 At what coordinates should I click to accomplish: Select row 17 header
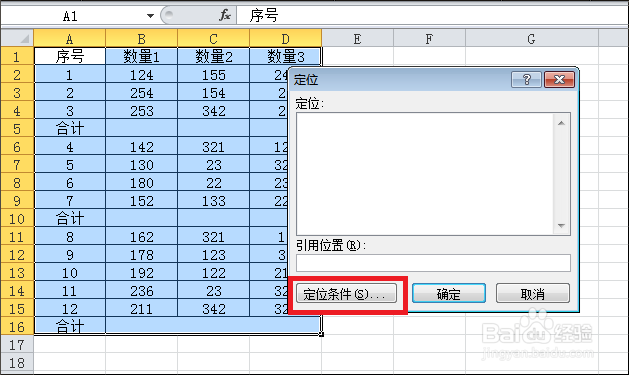pyautogui.click(x=17, y=345)
